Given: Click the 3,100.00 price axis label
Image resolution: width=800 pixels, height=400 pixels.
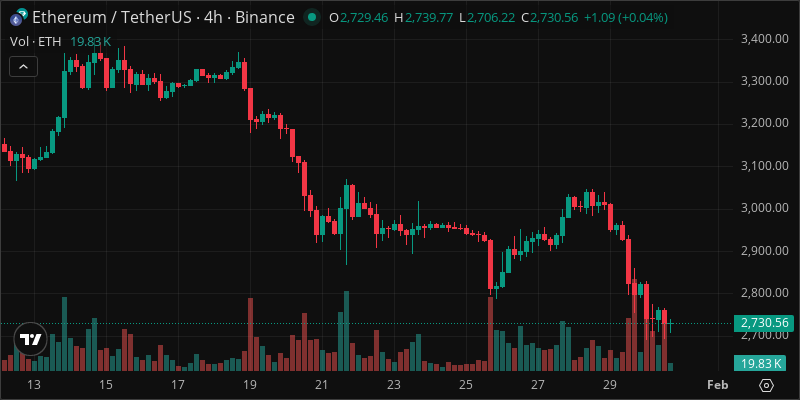Looking at the screenshot, I should point(764,165).
